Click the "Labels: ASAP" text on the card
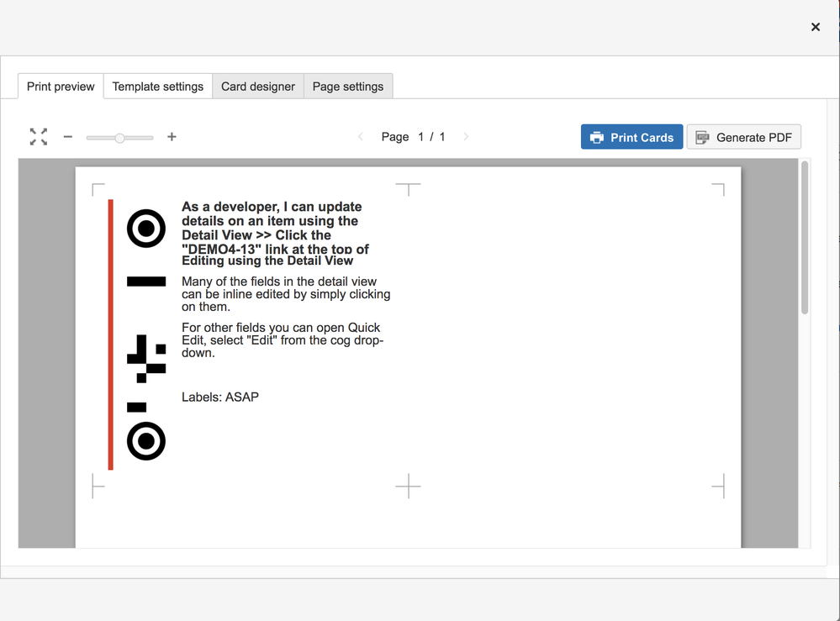 tap(220, 397)
